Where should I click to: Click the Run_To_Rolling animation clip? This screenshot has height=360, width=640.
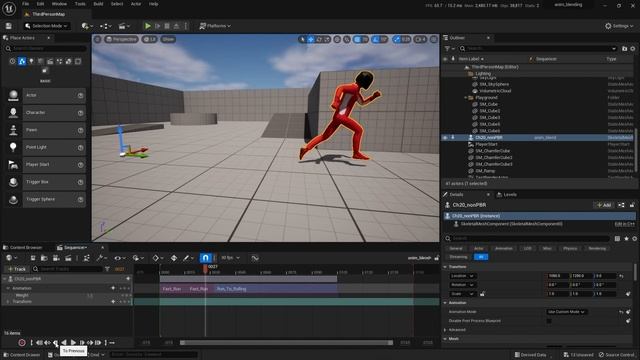pyautogui.click(x=276, y=289)
